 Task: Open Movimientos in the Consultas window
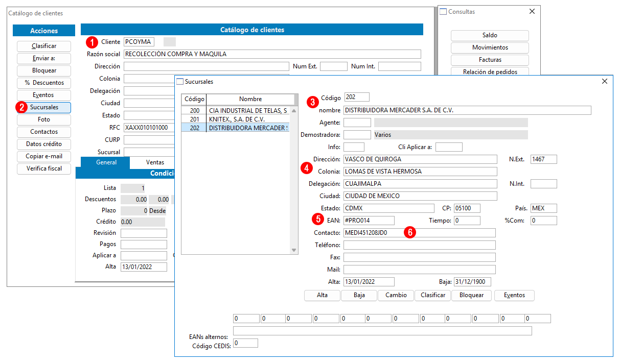click(490, 47)
